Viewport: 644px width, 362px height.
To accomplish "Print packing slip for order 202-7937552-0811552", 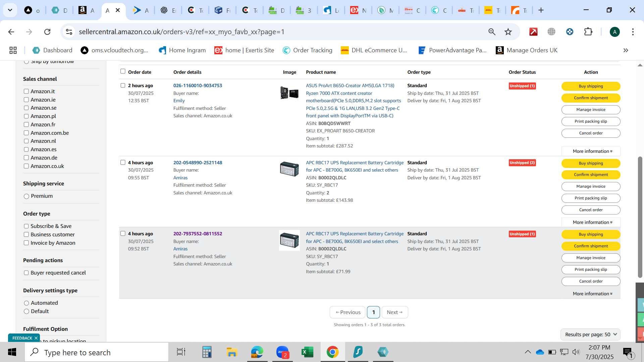I will click(591, 269).
